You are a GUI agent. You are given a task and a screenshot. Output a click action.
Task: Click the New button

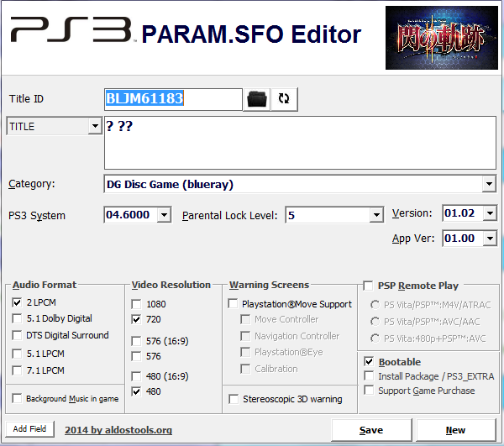pyautogui.click(x=456, y=430)
